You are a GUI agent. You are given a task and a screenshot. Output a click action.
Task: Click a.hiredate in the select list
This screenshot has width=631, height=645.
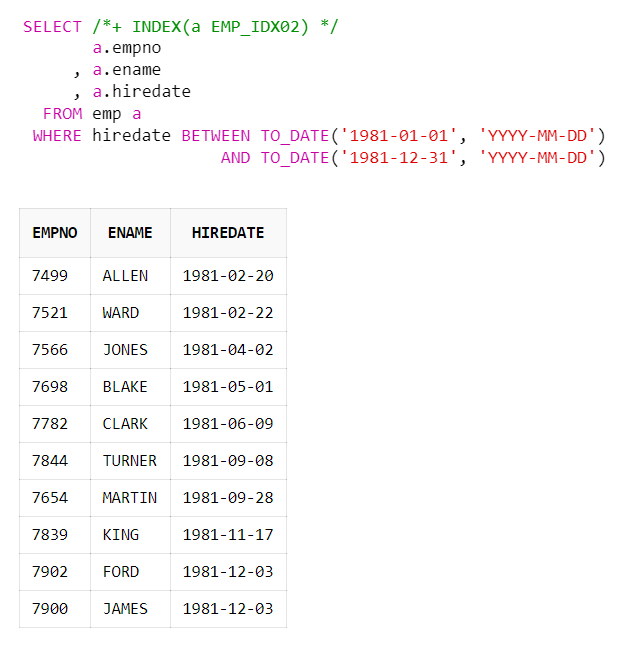[142, 92]
